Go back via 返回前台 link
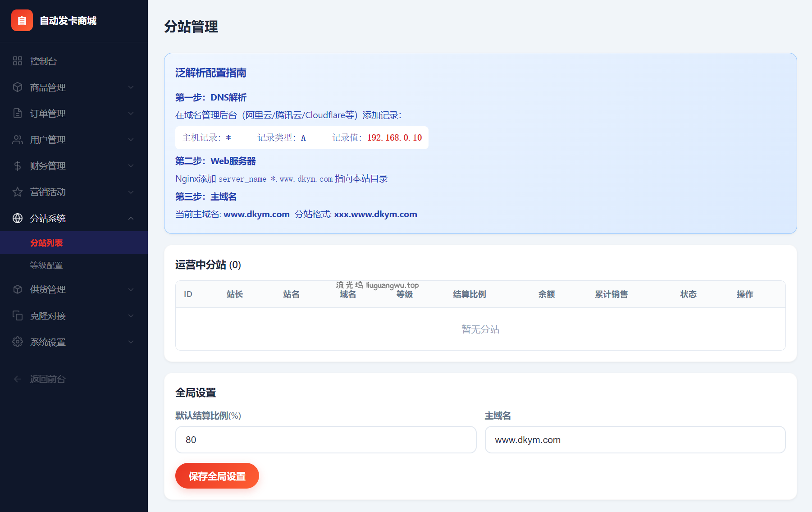The image size is (812, 512). 48,379
